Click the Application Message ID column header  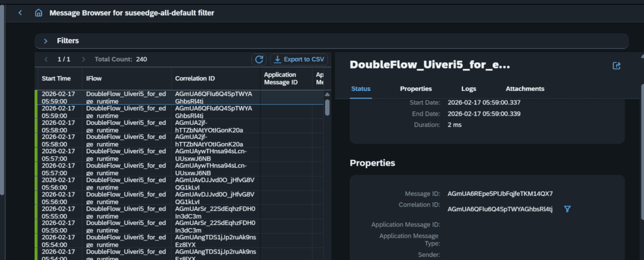287,79
